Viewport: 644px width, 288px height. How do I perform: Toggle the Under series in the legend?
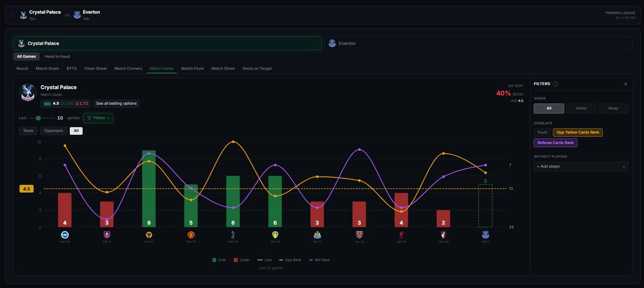243,260
